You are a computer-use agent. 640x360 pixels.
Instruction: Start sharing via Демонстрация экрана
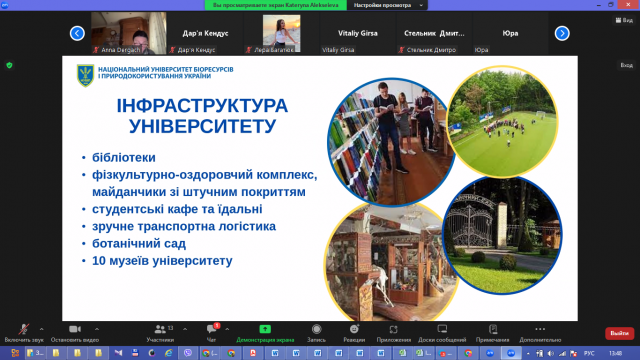265,333
